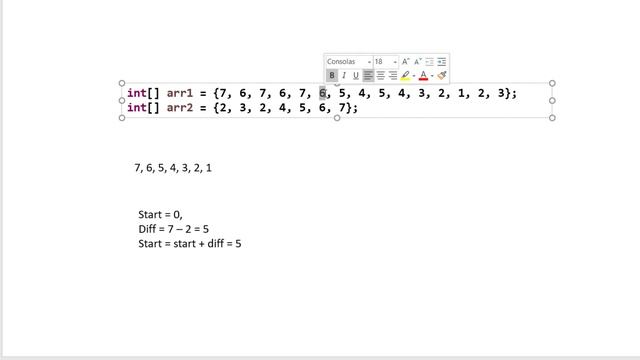Grab bottom-center text box resize handle
Image resolution: width=640 pixels, height=360 pixels.
click(x=337, y=118)
